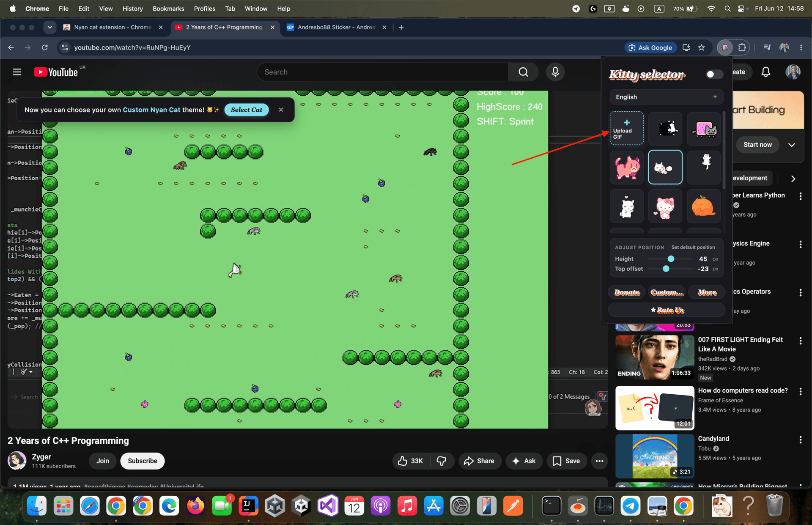This screenshot has width=812, height=525.
Task: Select the Hello Kitty GIF
Action: point(665,206)
